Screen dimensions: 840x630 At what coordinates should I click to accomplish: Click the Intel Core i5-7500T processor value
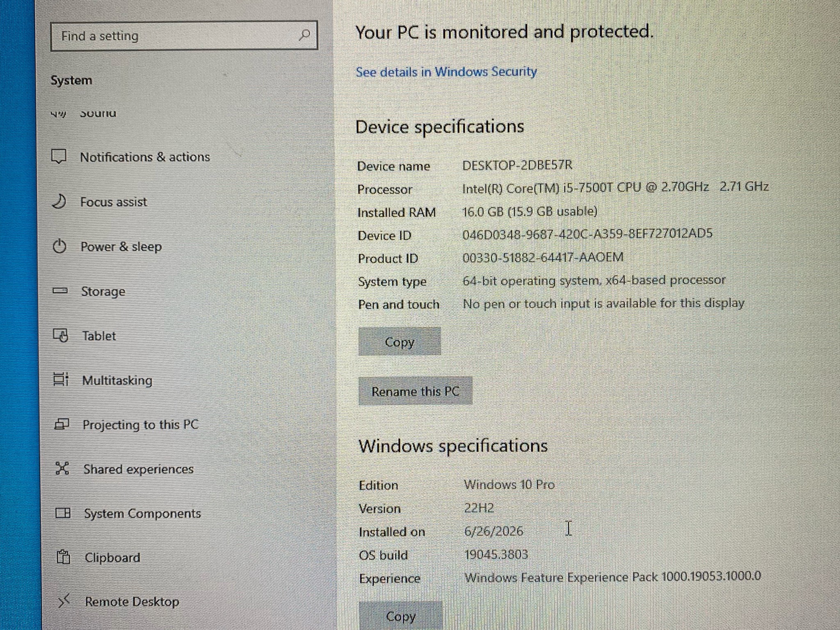tap(615, 187)
